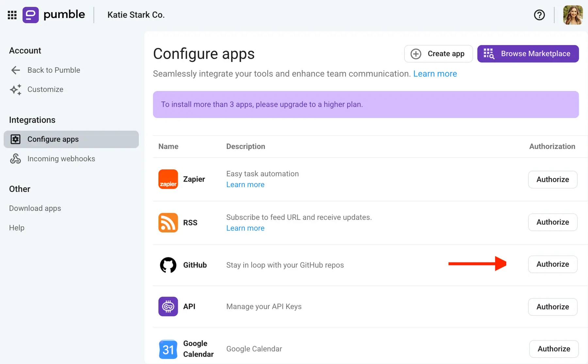The width and height of the screenshot is (588, 364).
Task: Open Learn more link in page subtitle
Action: 435,74
